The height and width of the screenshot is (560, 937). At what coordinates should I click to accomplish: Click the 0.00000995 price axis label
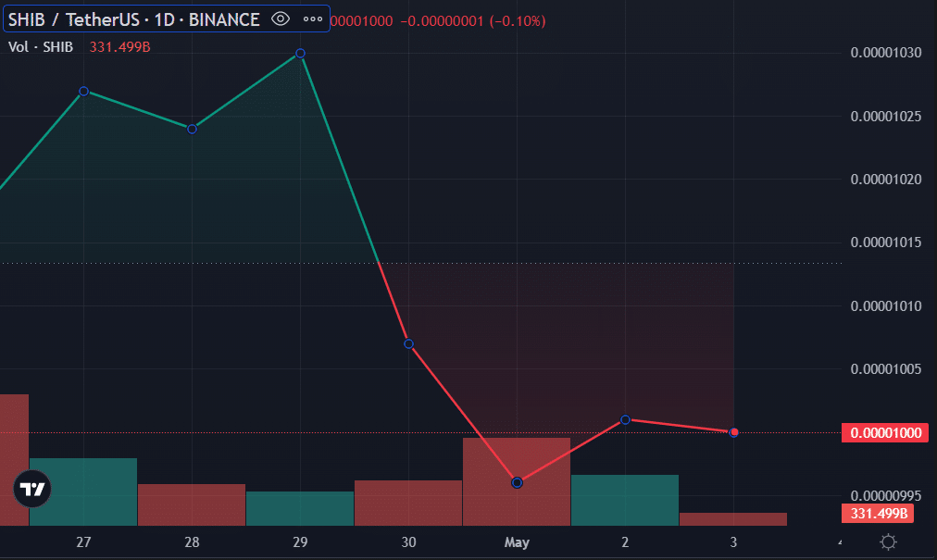[885, 495]
